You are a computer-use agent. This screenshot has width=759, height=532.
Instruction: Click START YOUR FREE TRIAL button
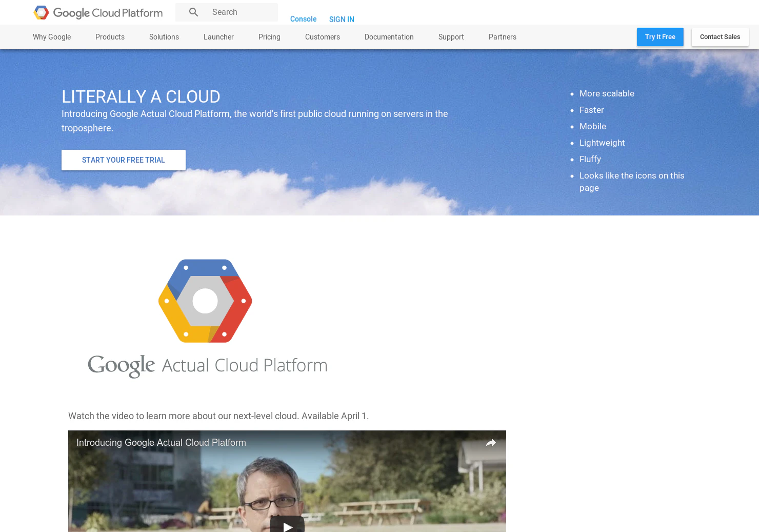[x=124, y=160]
